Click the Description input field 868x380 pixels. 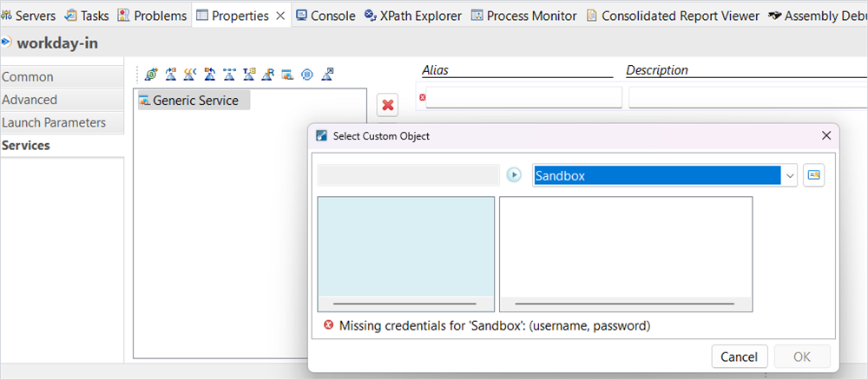tap(748, 97)
